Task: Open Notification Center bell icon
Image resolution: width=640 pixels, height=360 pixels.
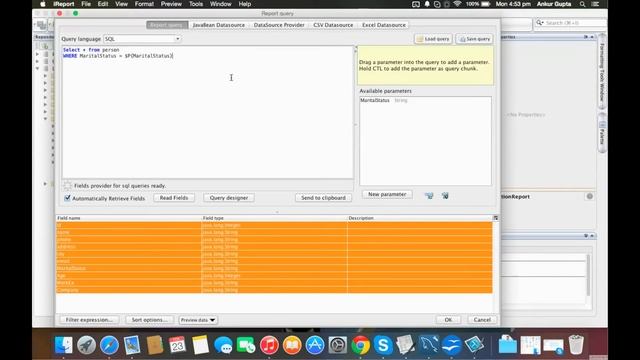Action: click(x=427, y=4)
